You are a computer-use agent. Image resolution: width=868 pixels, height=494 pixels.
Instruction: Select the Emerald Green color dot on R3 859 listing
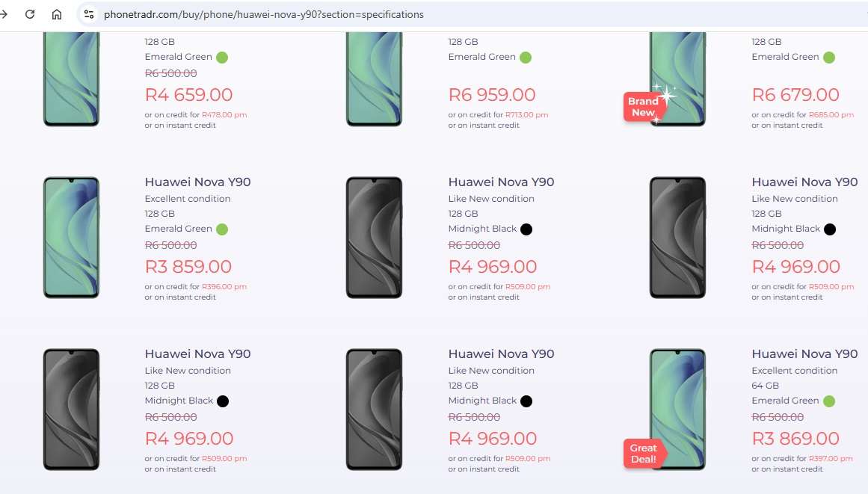click(221, 229)
